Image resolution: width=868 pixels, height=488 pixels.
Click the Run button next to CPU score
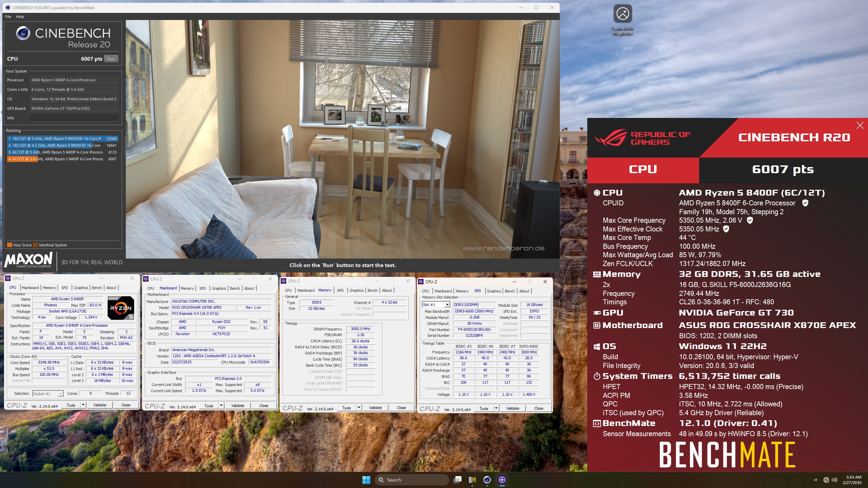click(111, 59)
